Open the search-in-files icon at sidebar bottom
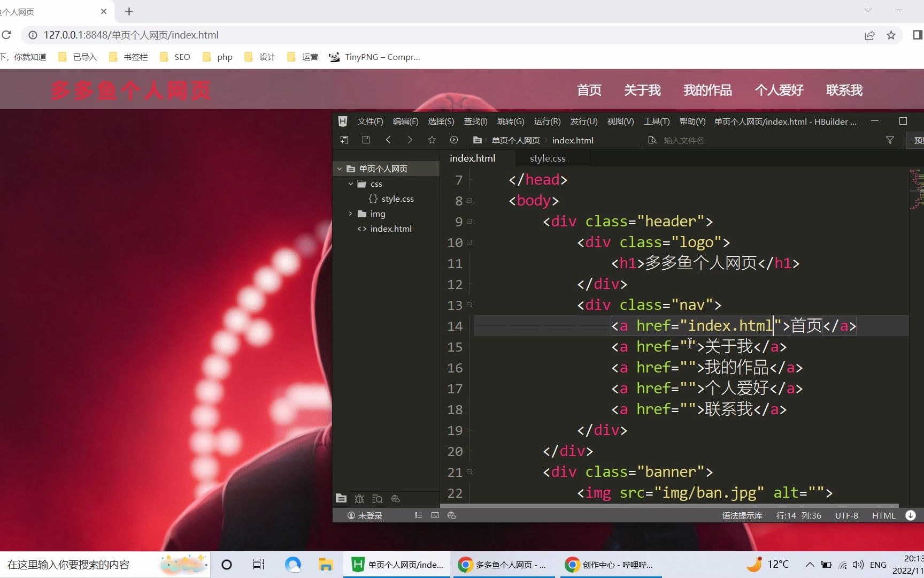 point(378,499)
